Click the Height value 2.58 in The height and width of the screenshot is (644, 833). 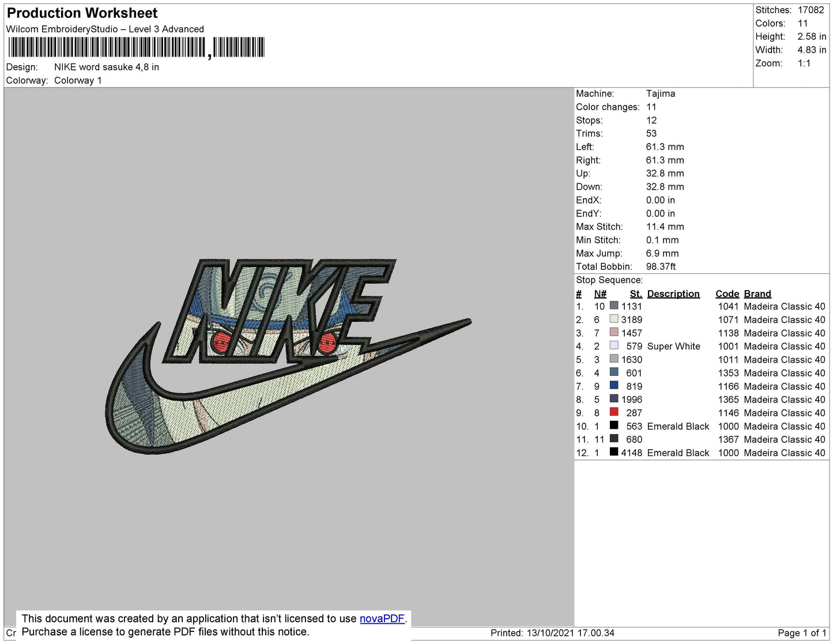tap(812, 36)
